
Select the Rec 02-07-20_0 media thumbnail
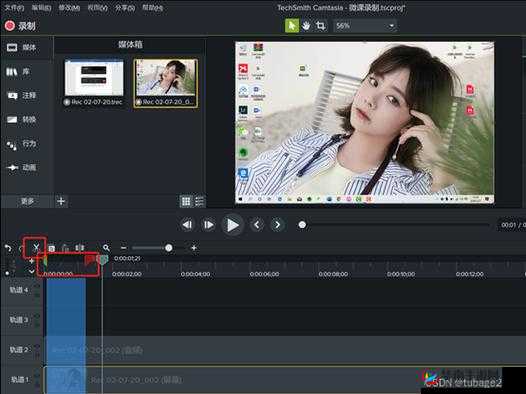click(x=166, y=83)
